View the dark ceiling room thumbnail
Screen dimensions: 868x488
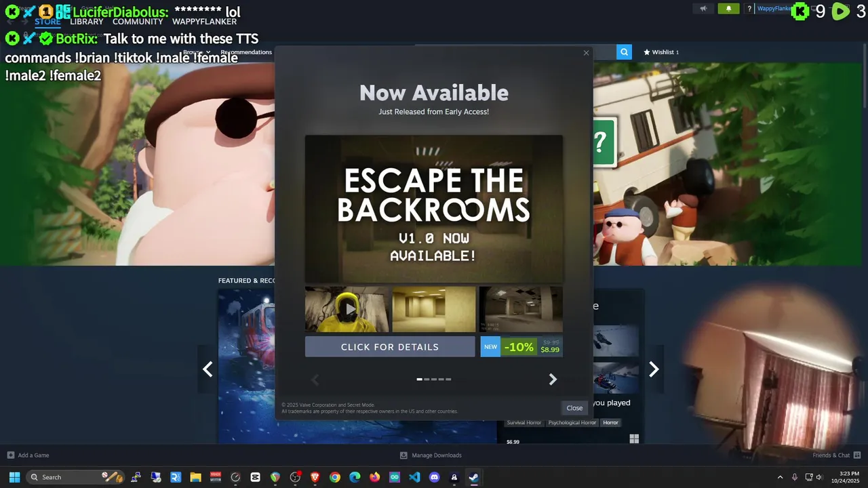coord(521,309)
